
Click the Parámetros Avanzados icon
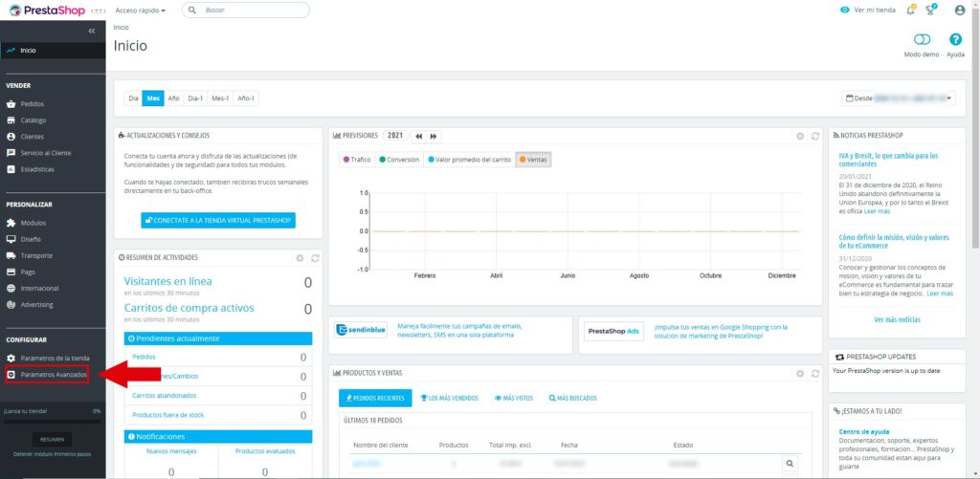[x=11, y=375]
